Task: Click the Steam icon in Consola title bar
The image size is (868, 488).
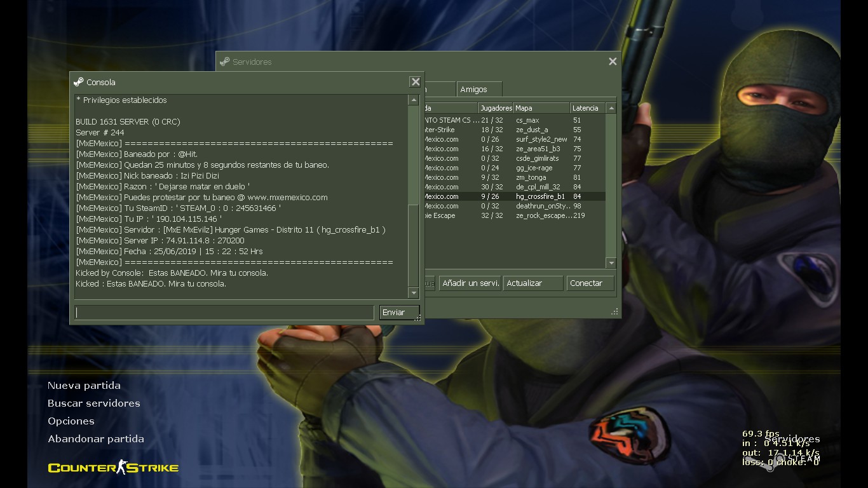Action: coord(79,82)
